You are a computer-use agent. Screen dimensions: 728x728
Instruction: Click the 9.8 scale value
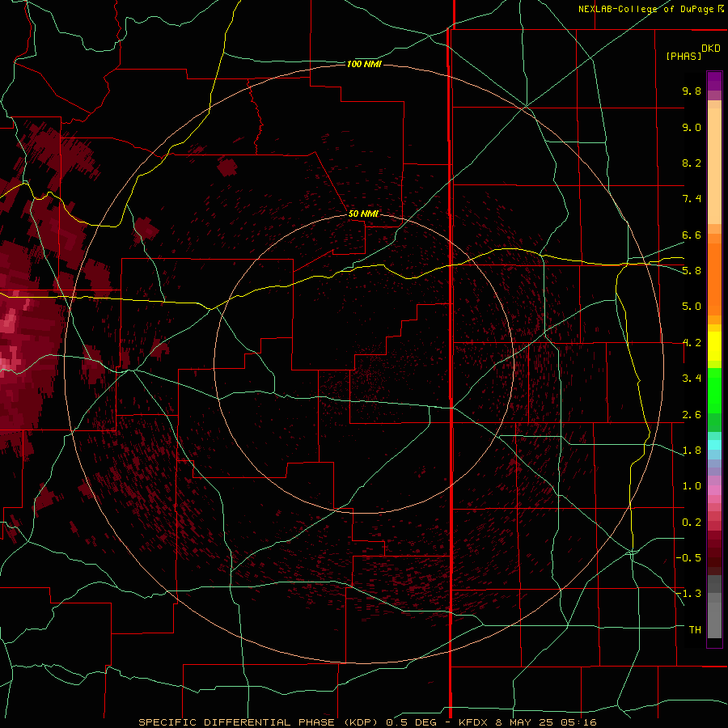click(692, 91)
